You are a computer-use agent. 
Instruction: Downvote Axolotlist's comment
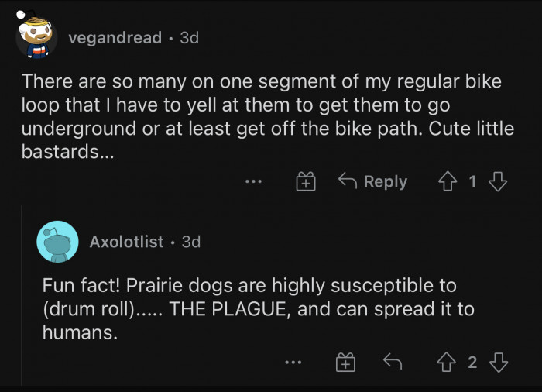[x=499, y=362]
